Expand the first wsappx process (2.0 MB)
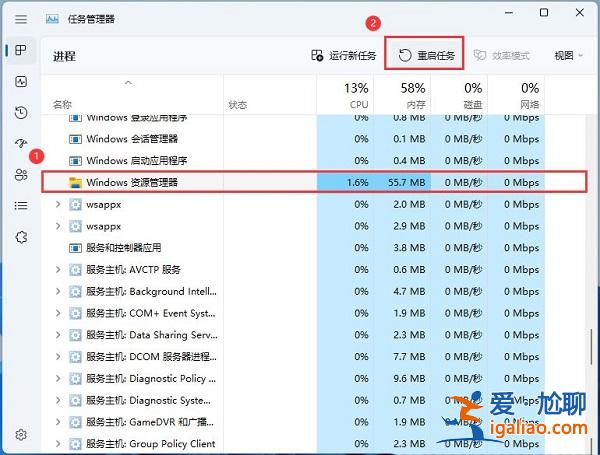600x455 pixels. click(58, 204)
